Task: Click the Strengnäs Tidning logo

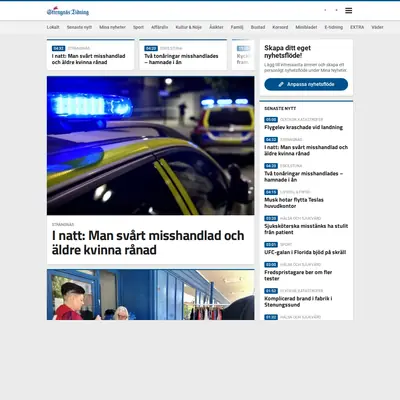Action: tap(68, 12)
